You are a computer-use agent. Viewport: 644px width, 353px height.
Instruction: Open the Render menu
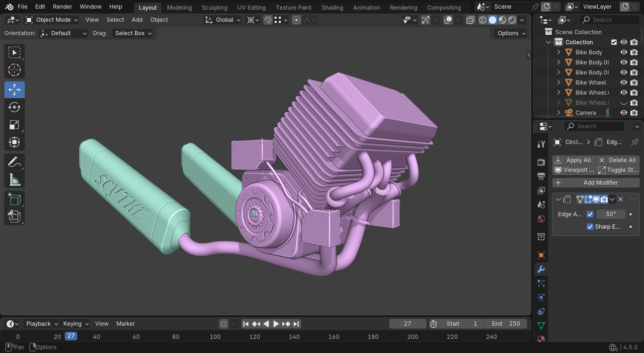point(62,7)
